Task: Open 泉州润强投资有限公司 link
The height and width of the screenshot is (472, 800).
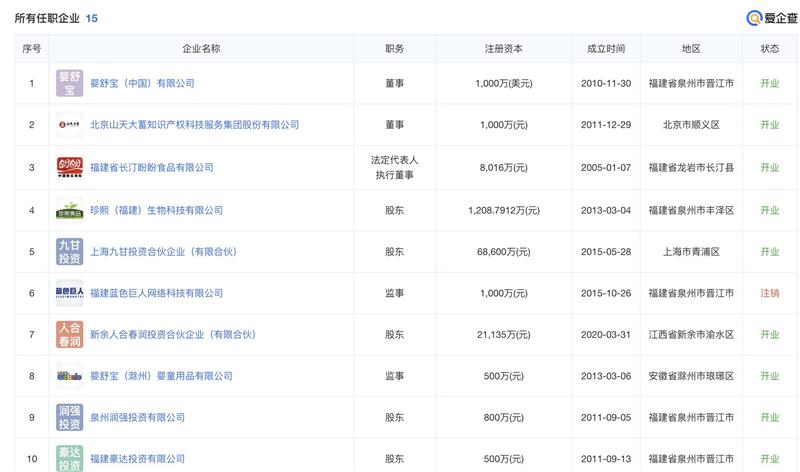Action: tap(137, 417)
